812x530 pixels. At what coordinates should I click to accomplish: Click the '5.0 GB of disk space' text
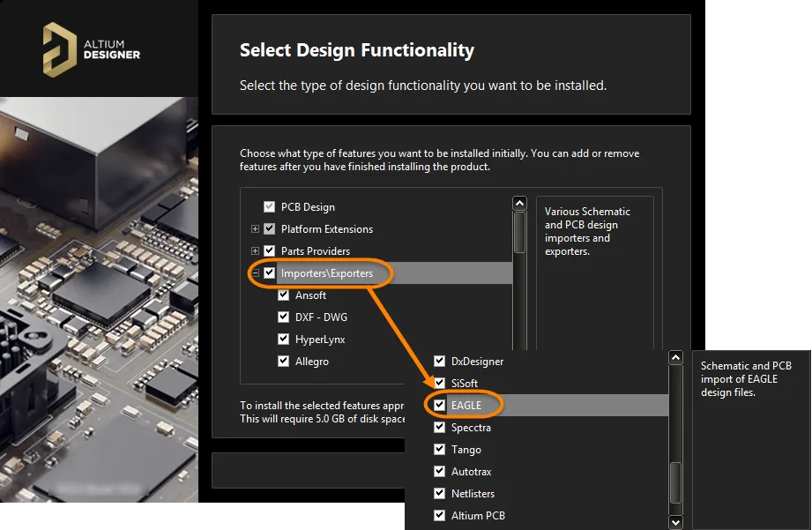(x=361, y=419)
